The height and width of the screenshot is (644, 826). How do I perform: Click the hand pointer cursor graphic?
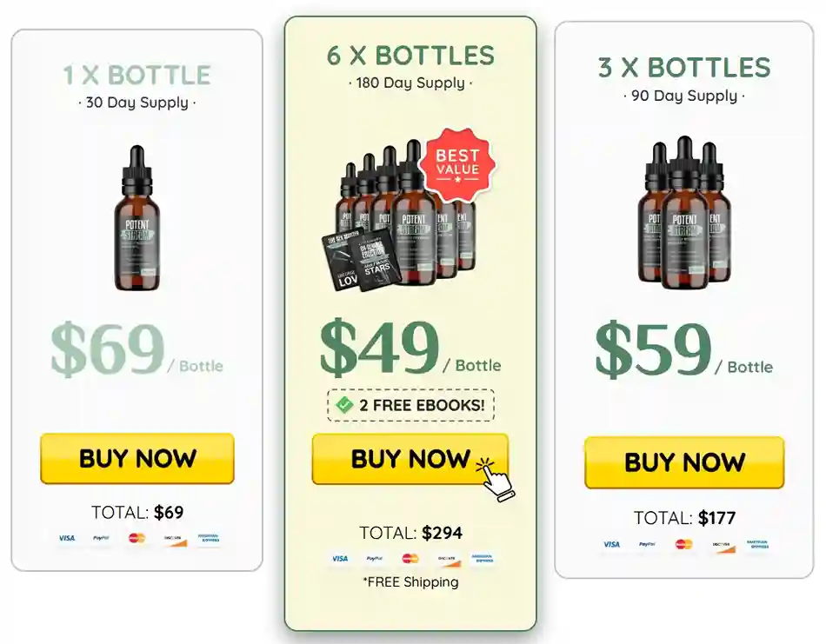pos(496,479)
